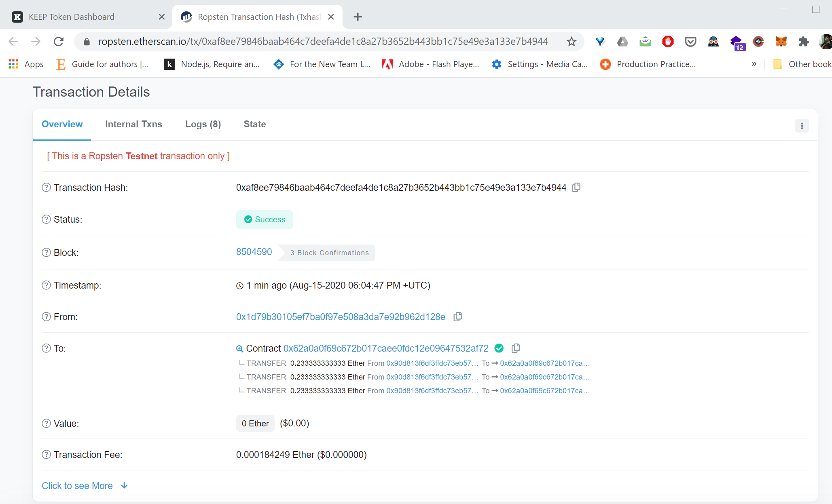Reload the page

[59, 41]
